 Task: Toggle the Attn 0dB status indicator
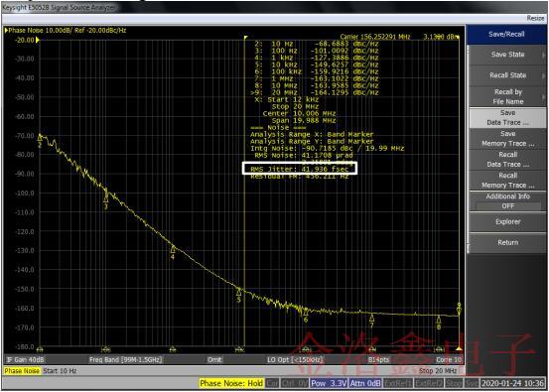pyautogui.click(x=365, y=383)
